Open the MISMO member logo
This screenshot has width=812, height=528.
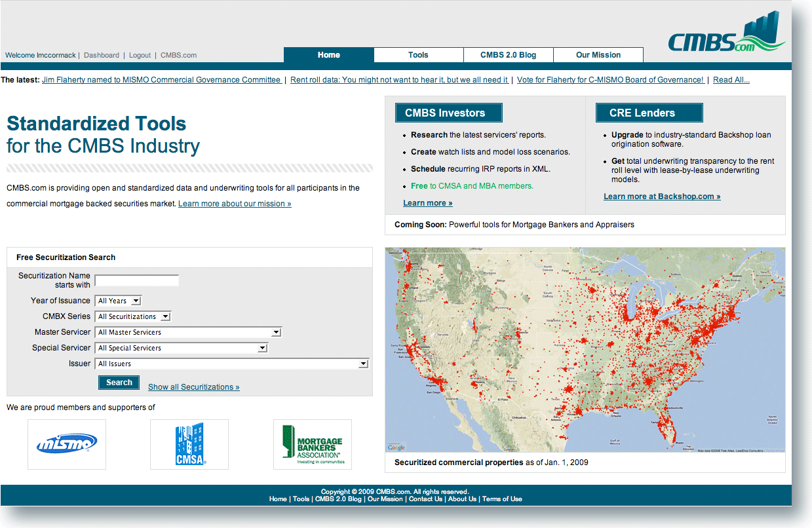point(67,444)
